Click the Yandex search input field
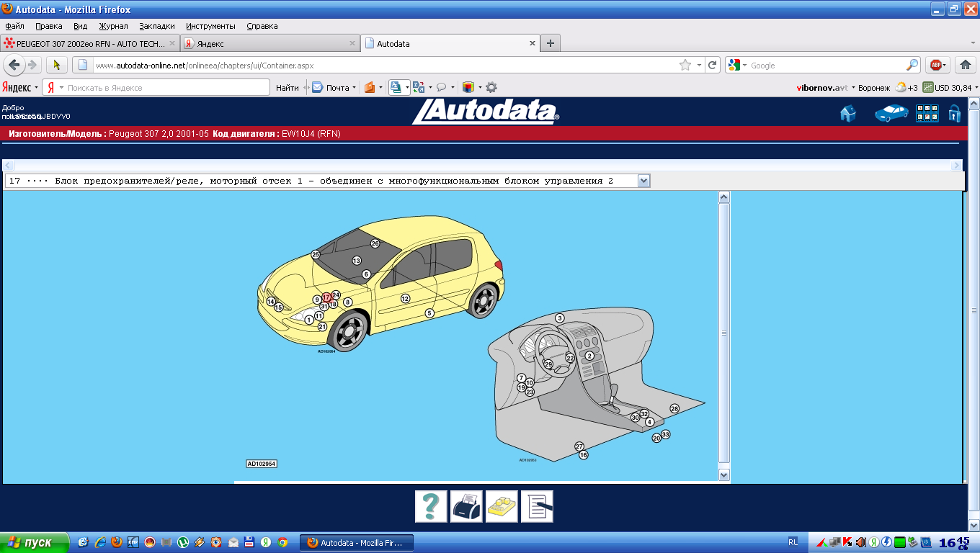 tap(167, 87)
